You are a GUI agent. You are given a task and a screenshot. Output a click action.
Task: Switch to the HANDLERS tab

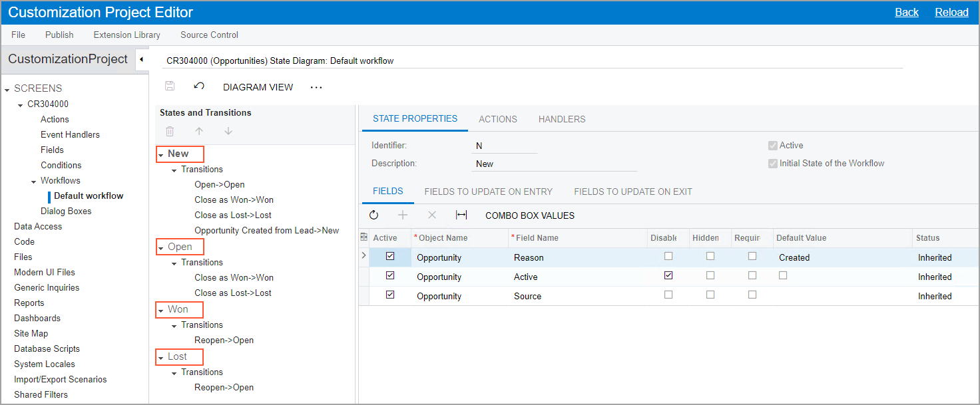(562, 119)
